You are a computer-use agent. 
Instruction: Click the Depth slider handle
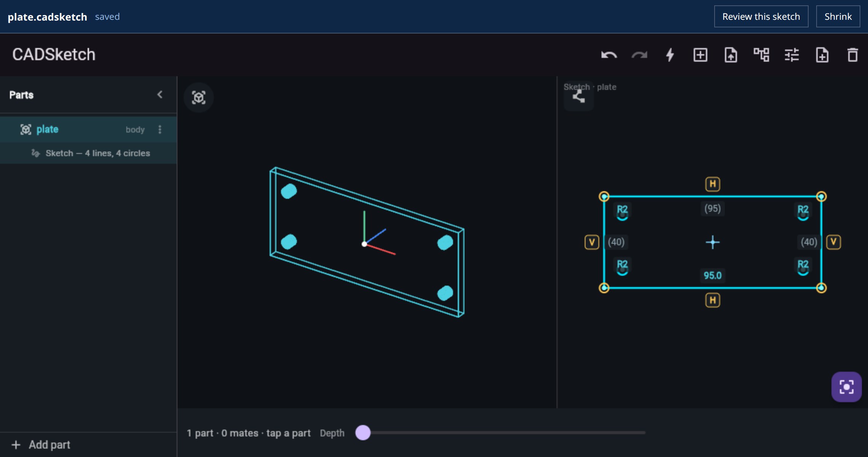363,433
